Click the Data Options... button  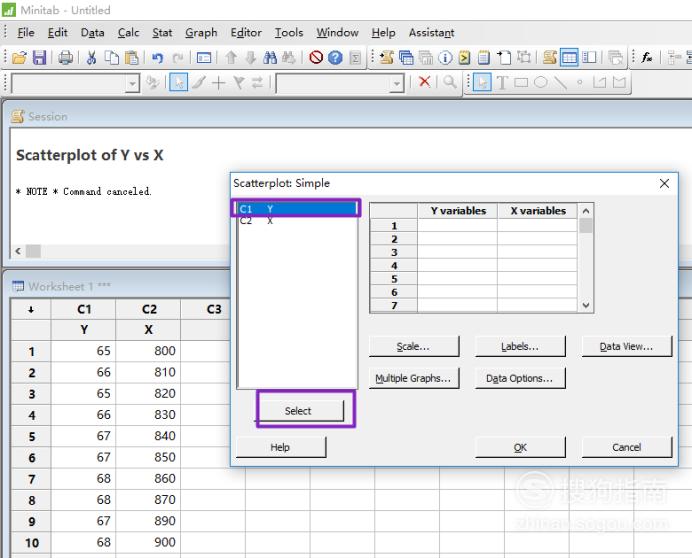click(x=520, y=378)
